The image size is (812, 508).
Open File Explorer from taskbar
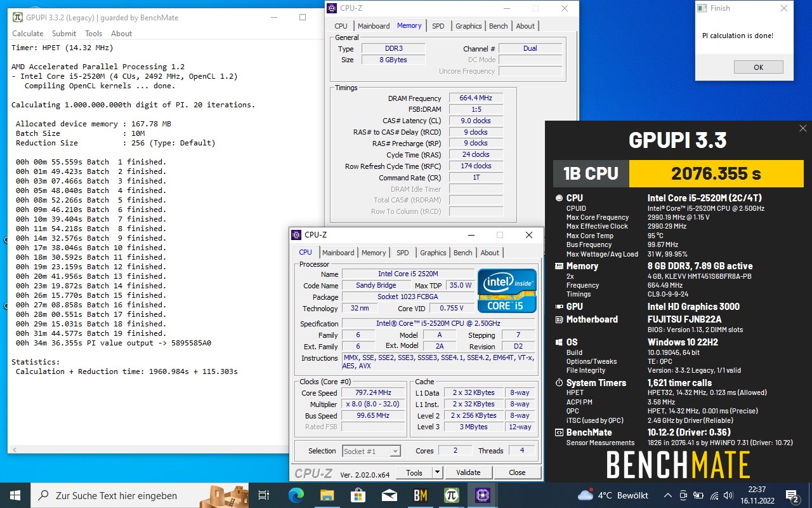point(327,495)
